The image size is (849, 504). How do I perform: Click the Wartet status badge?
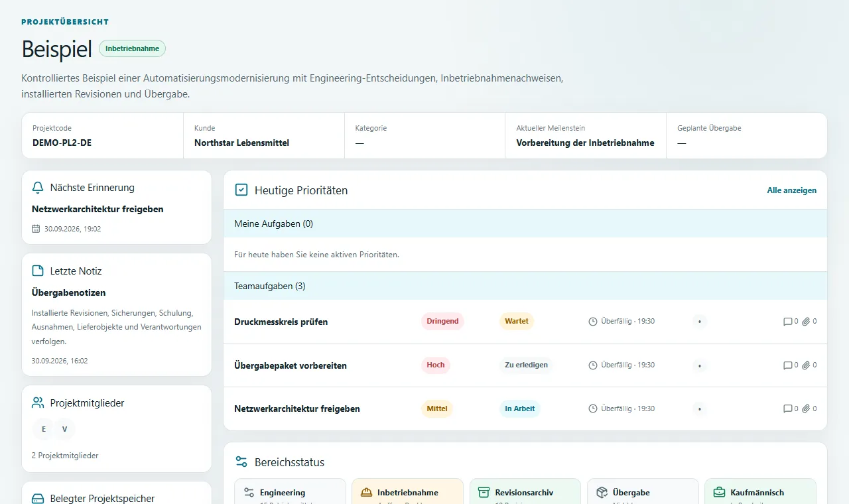coord(517,321)
